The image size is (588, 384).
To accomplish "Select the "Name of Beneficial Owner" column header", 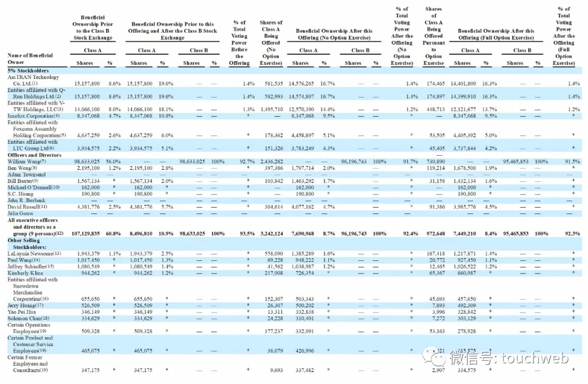I will (x=30, y=59).
